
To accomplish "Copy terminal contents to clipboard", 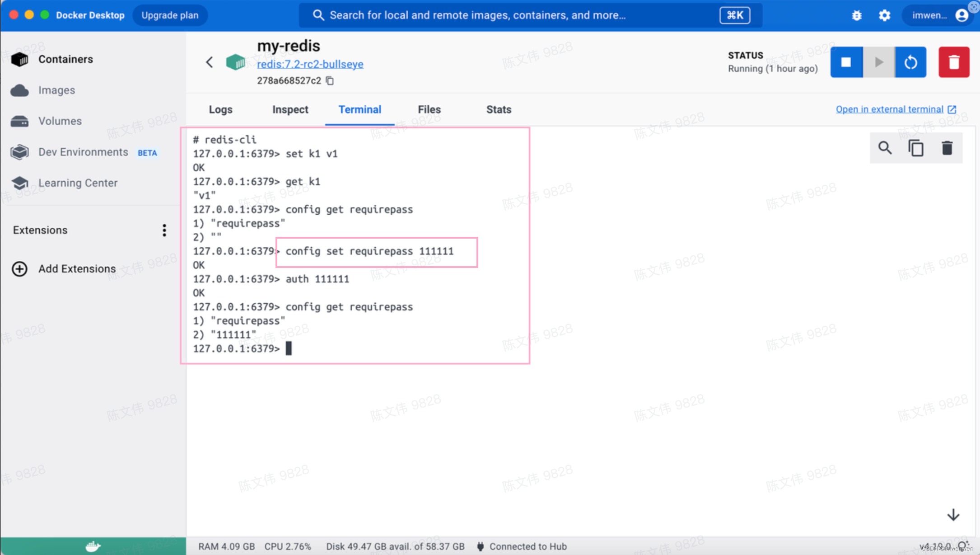I will (916, 148).
